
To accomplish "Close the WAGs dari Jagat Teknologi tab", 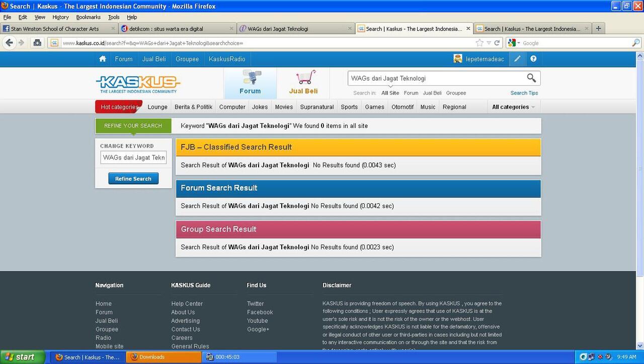I will [x=350, y=29].
